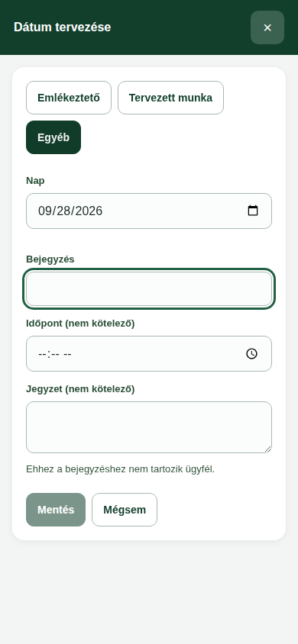Open the clock picker icon in Időpont field

(251, 353)
